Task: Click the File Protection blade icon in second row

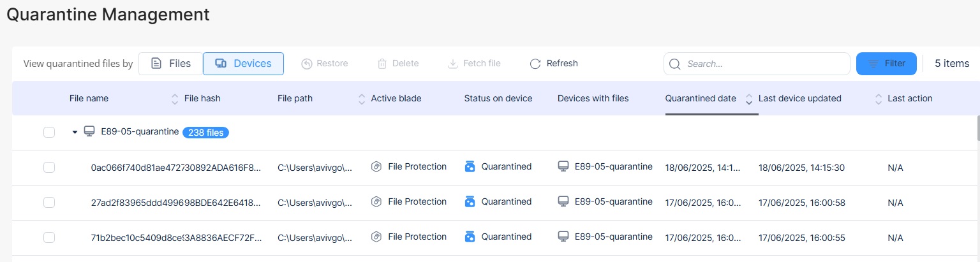Action: 376,201
